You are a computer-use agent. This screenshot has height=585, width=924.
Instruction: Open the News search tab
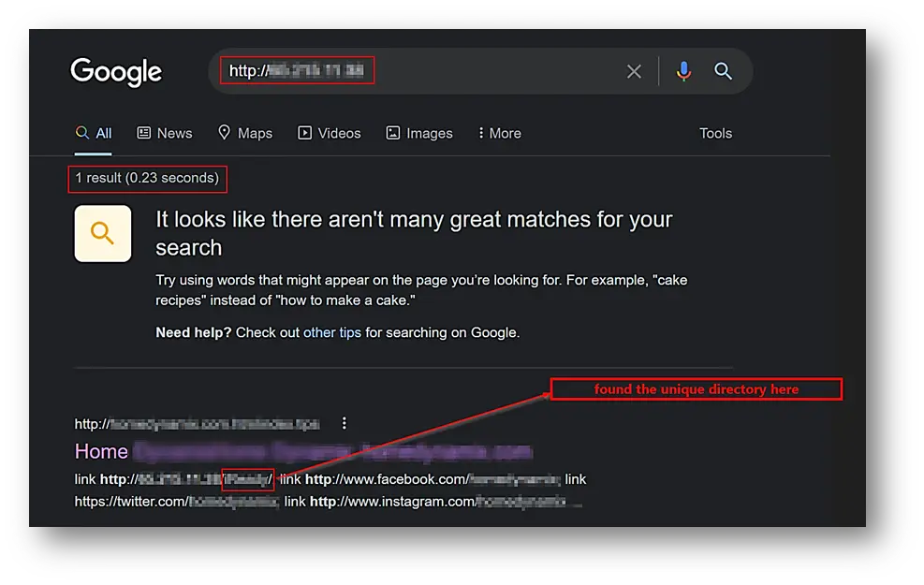pyautogui.click(x=165, y=133)
